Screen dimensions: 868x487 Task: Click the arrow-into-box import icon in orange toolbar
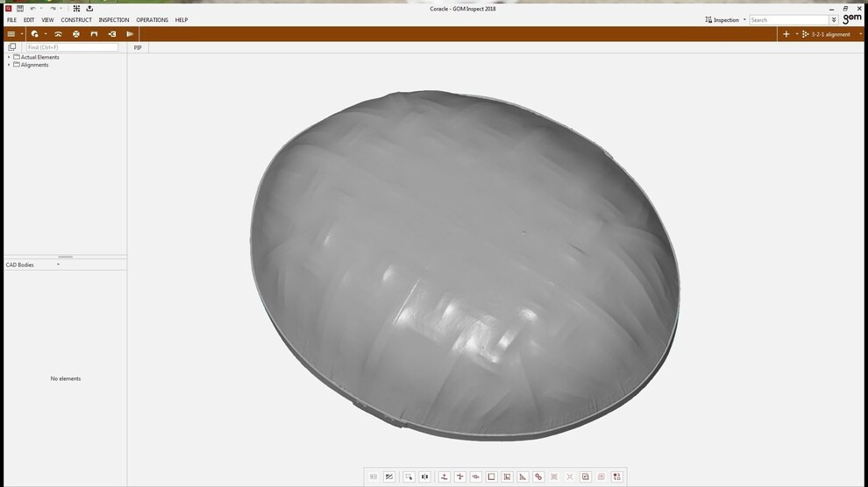(x=112, y=34)
